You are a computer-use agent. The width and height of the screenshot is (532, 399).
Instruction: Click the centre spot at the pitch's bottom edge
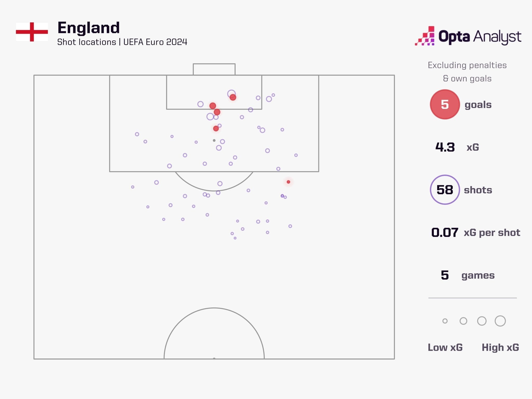point(214,358)
